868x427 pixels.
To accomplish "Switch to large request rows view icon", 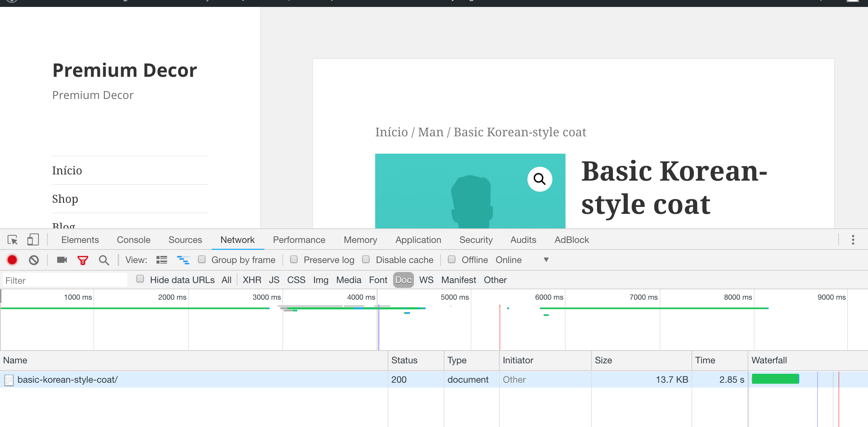I will pos(162,260).
